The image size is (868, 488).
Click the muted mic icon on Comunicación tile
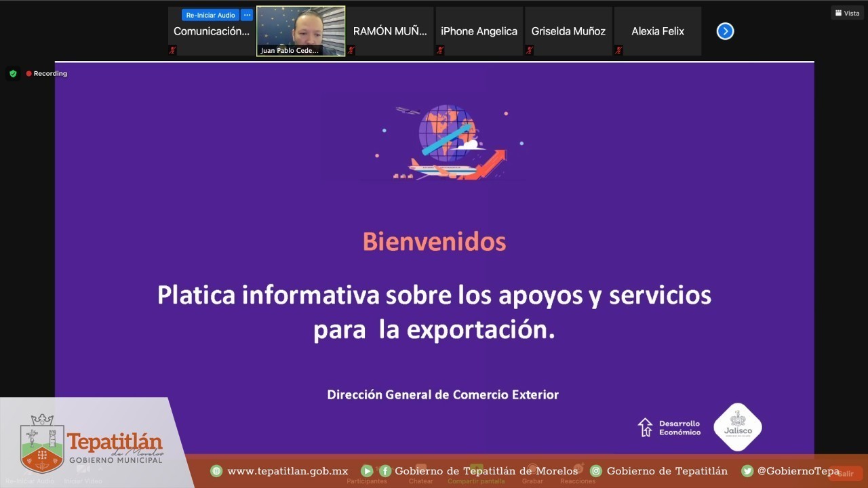[x=172, y=50]
